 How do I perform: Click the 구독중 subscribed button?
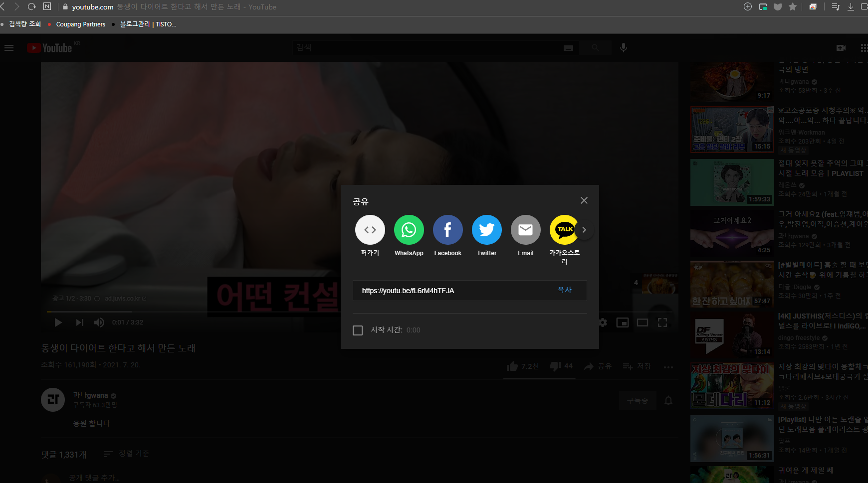click(x=637, y=400)
